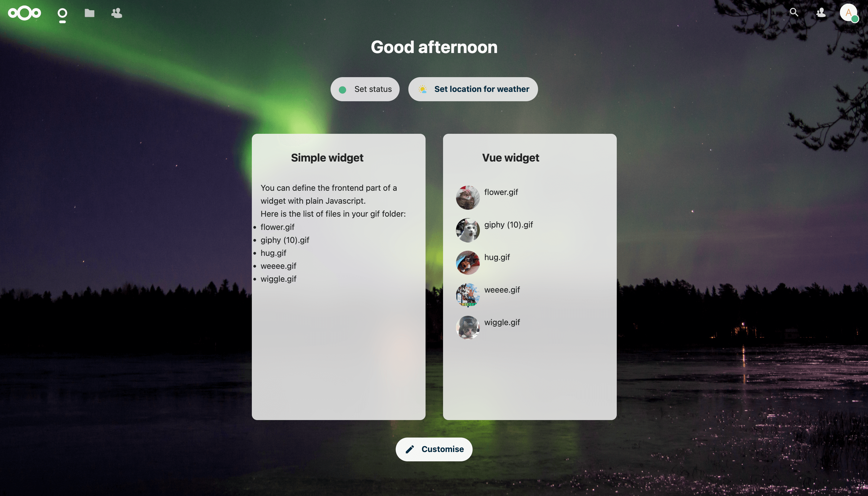Click the wiggle.gif thumbnail image
The image size is (868, 496).
pyautogui.click(x=467, y=327)
